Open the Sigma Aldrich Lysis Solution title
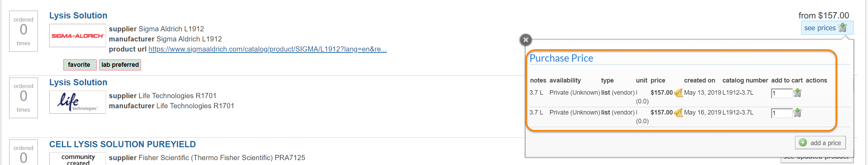The image size is (868, 165). click(x=78, y=16)
